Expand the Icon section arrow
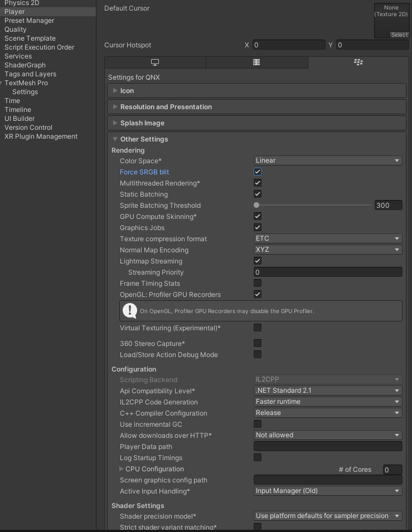This screenshot has width=412, height=532. coord(115,91)
